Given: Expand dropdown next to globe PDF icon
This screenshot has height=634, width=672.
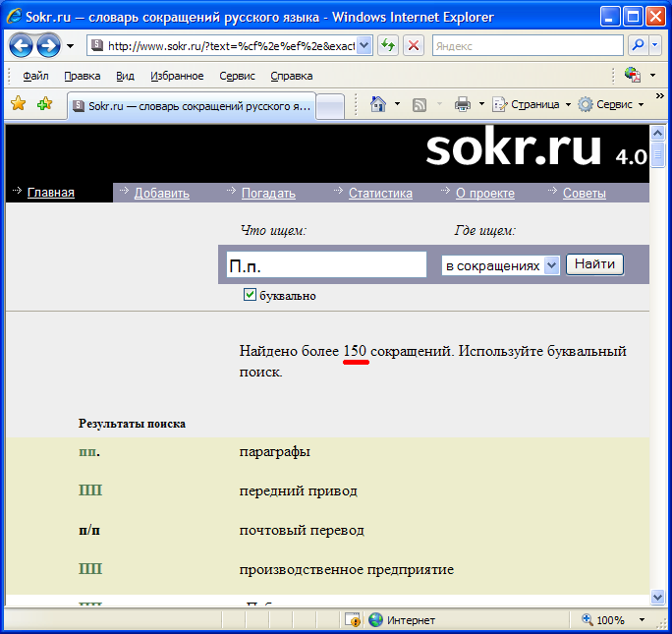Looking at the screenshot, I should (652, 76).
